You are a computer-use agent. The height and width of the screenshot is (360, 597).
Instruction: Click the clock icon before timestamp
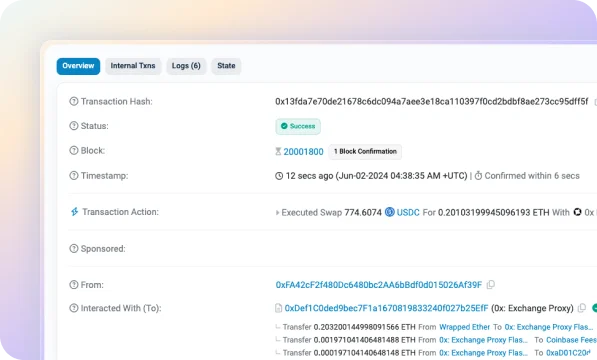[279, 176]
